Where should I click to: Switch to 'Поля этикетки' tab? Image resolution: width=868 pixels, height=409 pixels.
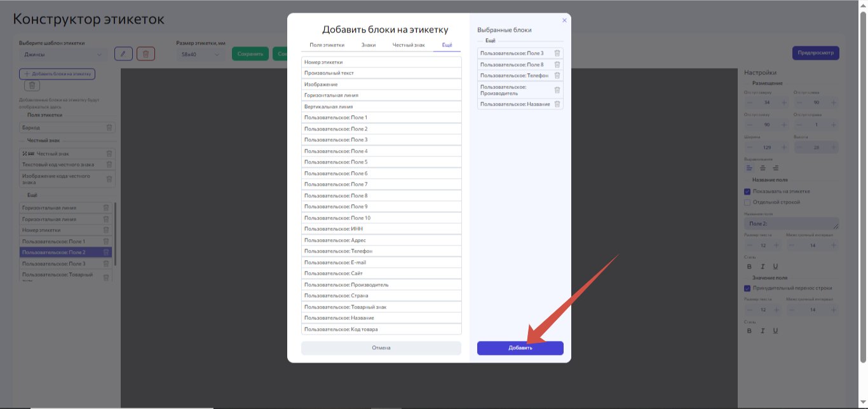327,45
